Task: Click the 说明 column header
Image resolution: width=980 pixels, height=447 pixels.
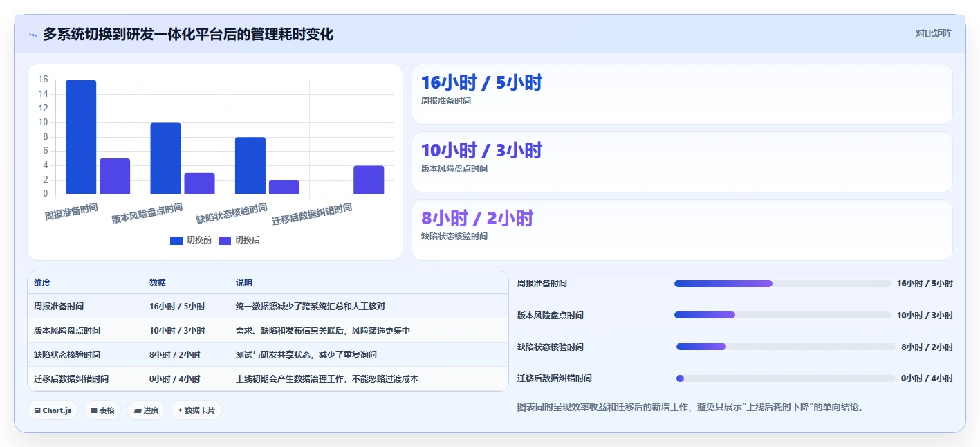Action: (244, 283)
